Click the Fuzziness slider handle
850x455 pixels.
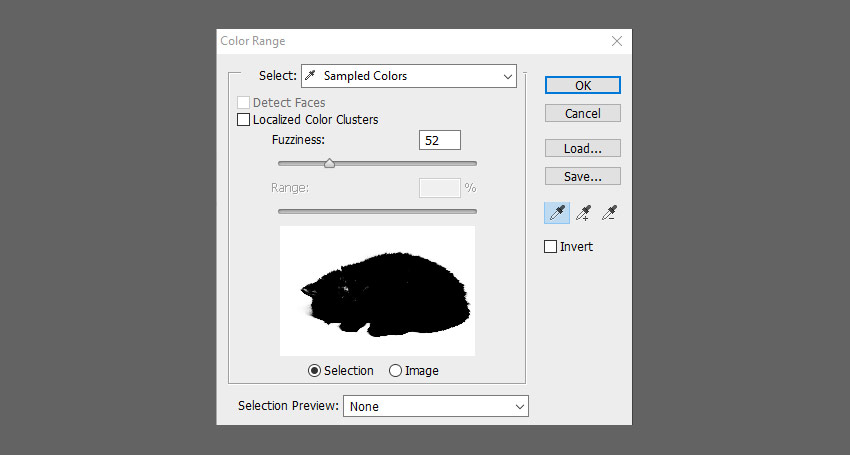(x=329, y=163)
